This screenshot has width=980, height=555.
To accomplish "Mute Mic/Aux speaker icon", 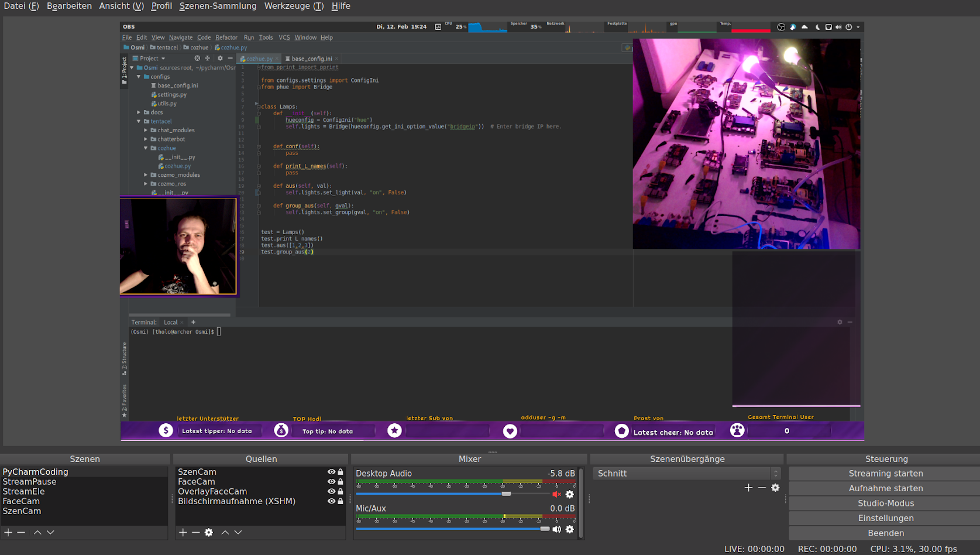I will (x=556, y=529).
